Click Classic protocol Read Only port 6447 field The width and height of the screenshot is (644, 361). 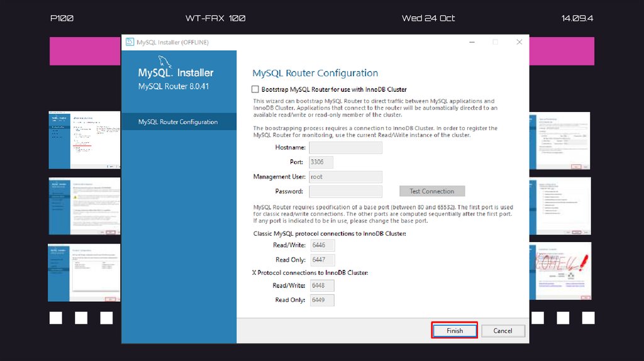[x=323, y=260]
